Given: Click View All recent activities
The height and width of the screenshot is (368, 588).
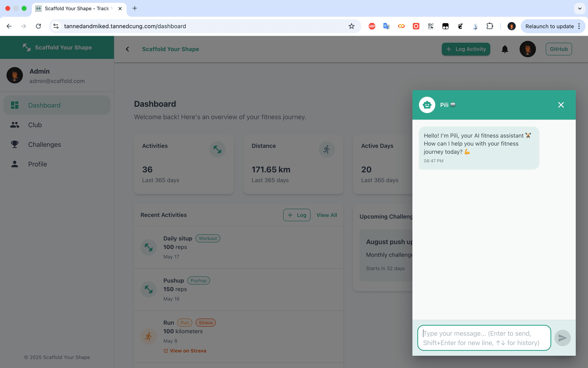Looking at the screenshot, I should click(x=326, y=215).
